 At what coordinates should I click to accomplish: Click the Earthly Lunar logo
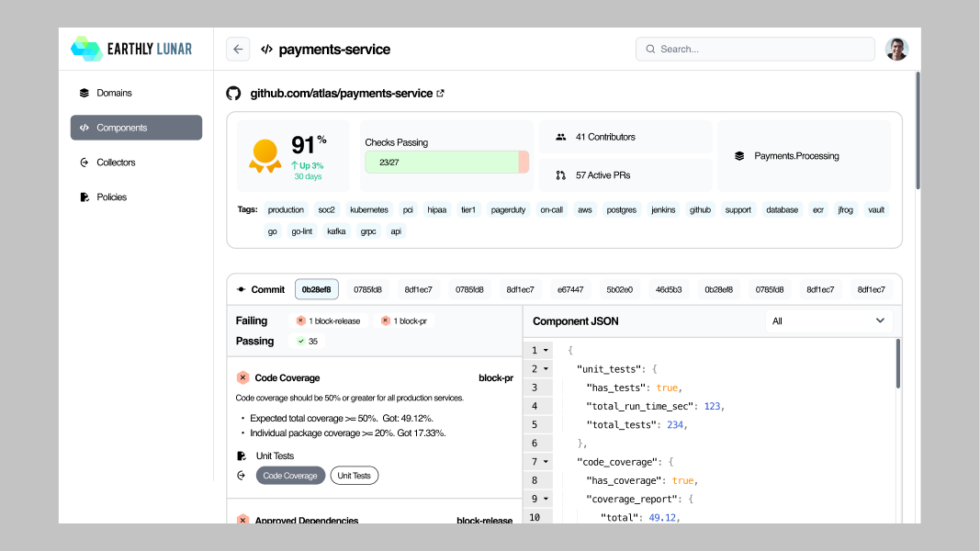pos(131,49)
